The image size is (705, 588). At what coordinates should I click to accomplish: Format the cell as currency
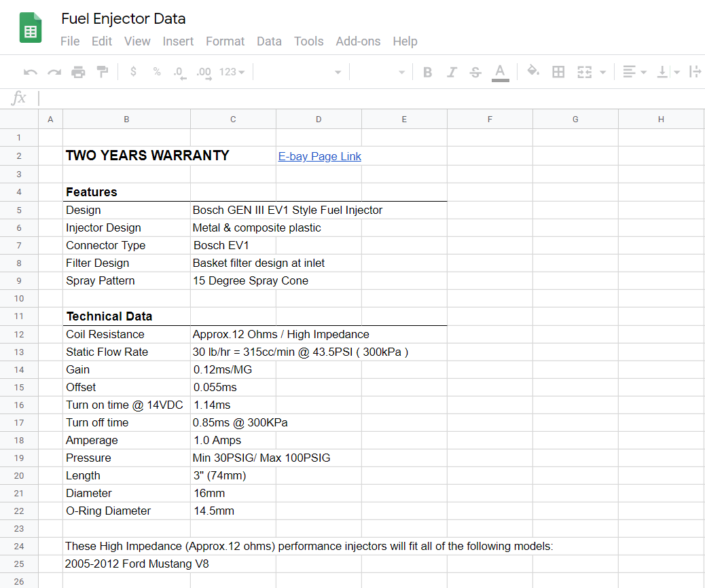[133, 72]
